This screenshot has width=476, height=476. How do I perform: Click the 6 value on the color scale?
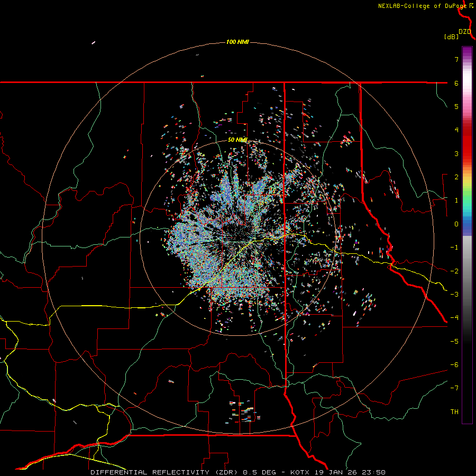pyautogui.click(x=456, y=83)
